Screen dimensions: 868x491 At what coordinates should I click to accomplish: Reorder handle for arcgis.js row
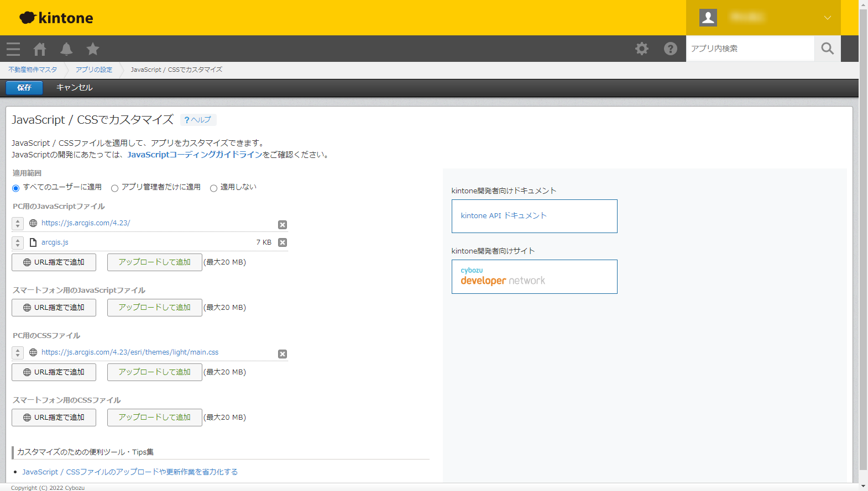18,242
